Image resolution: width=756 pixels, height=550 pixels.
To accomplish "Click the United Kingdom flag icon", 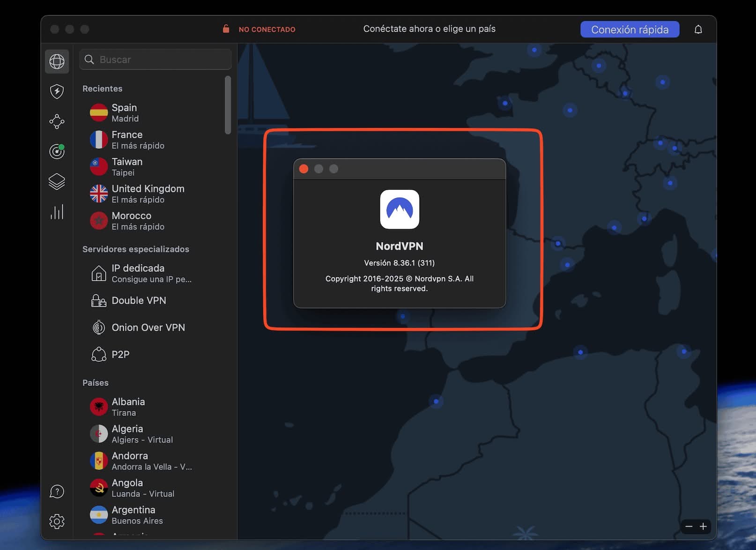I will (99, 193).
